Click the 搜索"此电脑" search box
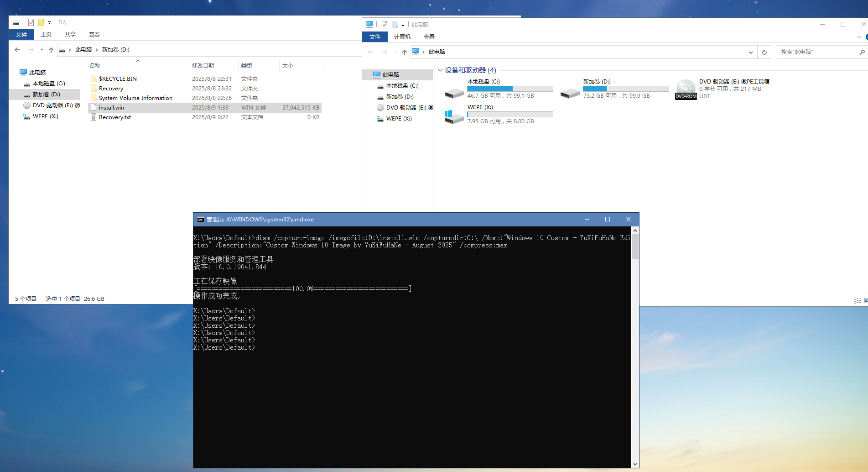The image size is (868, 472). coord(816,52)
